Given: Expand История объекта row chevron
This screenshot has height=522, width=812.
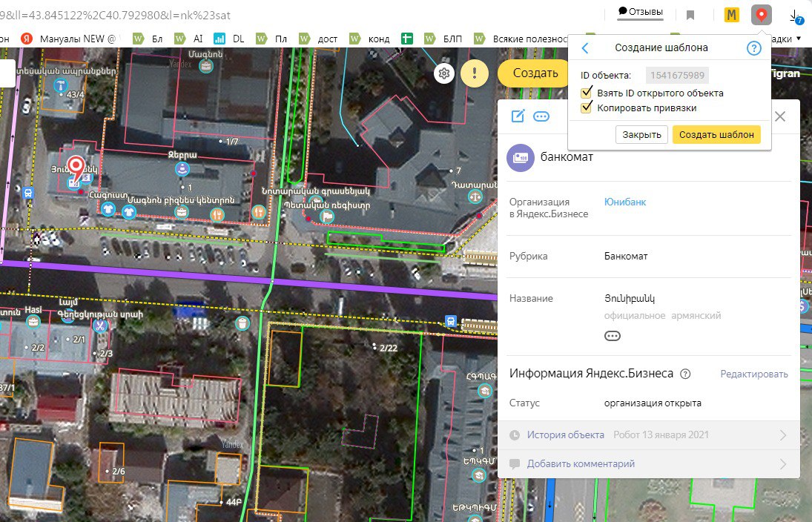Looking at the screenshot, I should [x=783, y=435].
